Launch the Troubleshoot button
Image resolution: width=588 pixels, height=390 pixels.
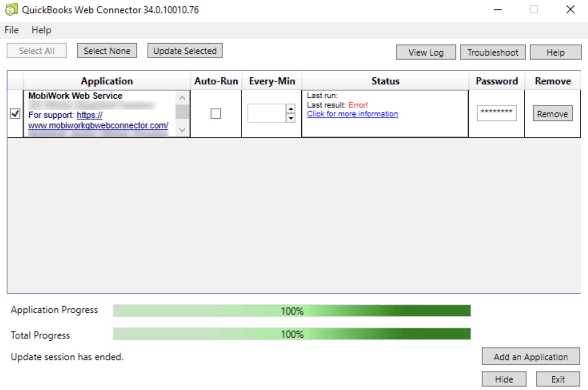[493, 52]
